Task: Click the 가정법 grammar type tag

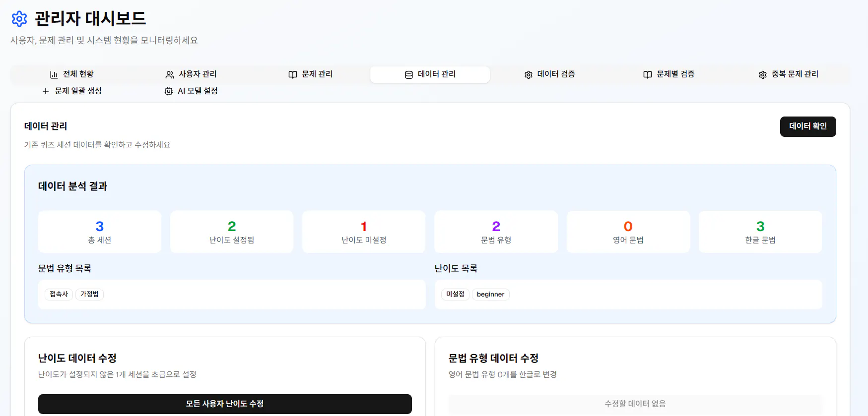Action: point(89,294)
